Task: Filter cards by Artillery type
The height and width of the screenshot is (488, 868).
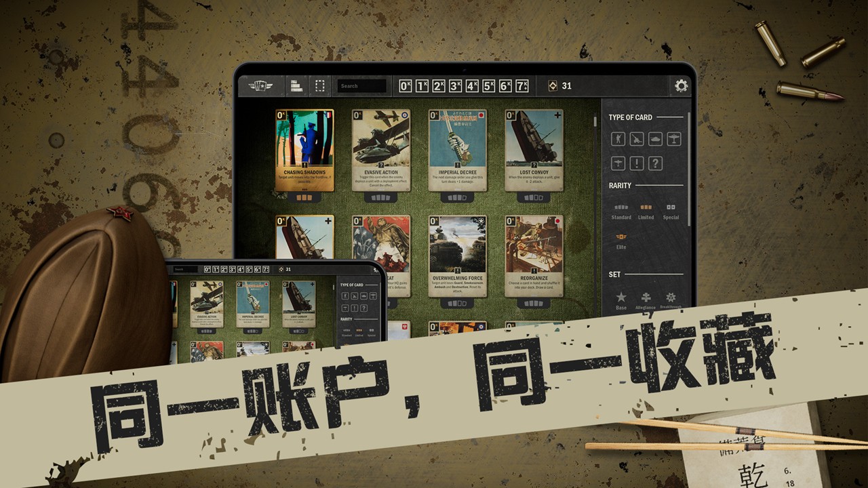Action: (x=637, y=138)
